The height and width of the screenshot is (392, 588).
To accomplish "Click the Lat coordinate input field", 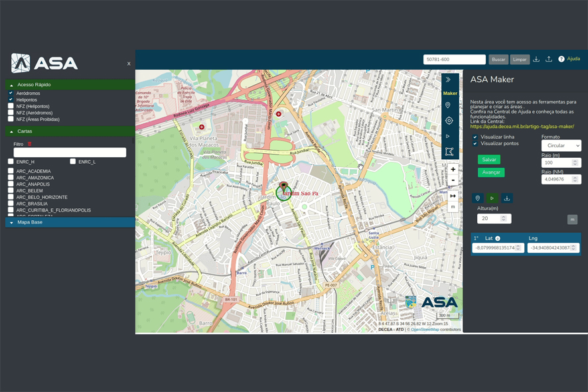I will (x=498, y=247).
